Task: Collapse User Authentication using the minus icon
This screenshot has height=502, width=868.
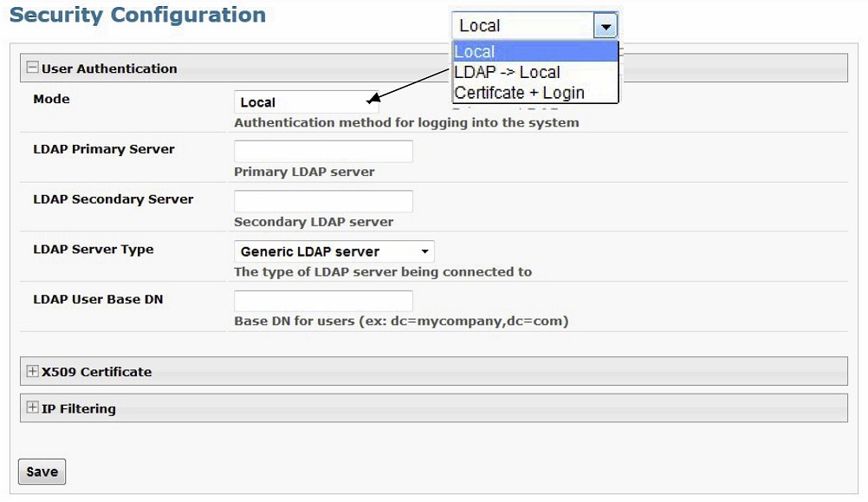Action: click(33, 68)
